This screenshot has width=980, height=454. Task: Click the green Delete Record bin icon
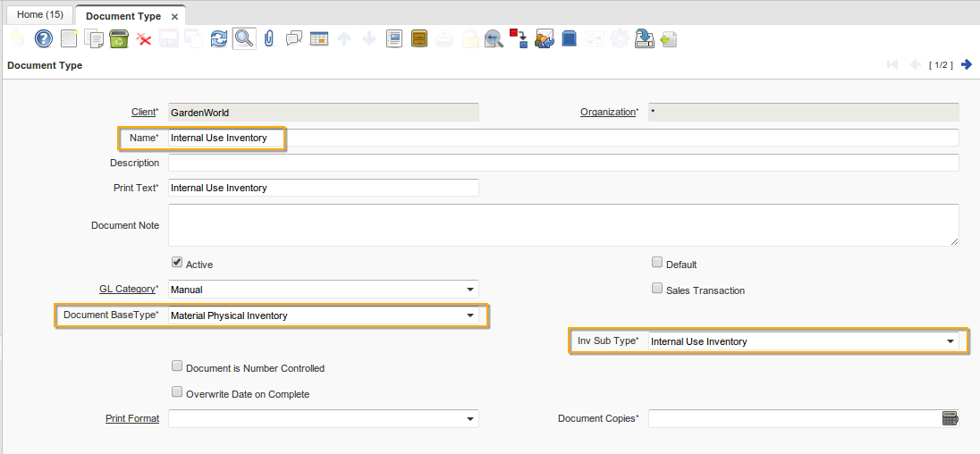click(118, 38)
